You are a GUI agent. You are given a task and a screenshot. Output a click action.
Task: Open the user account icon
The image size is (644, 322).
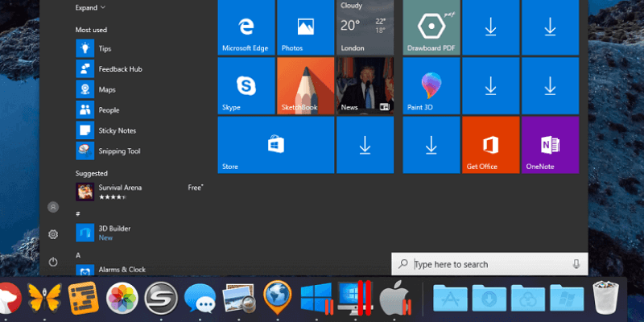coord(53,207)
